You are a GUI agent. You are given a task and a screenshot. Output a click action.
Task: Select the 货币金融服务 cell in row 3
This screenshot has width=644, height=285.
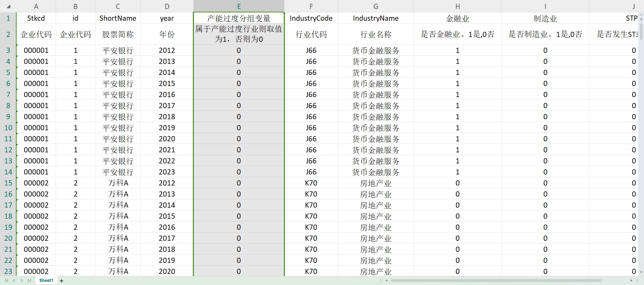point(376,50)
